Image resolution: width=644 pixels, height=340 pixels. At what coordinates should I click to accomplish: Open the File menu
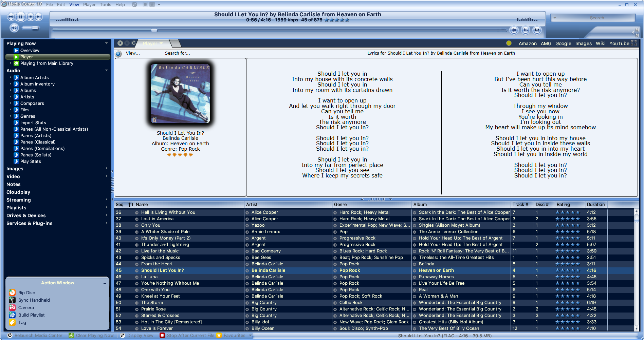50,4
